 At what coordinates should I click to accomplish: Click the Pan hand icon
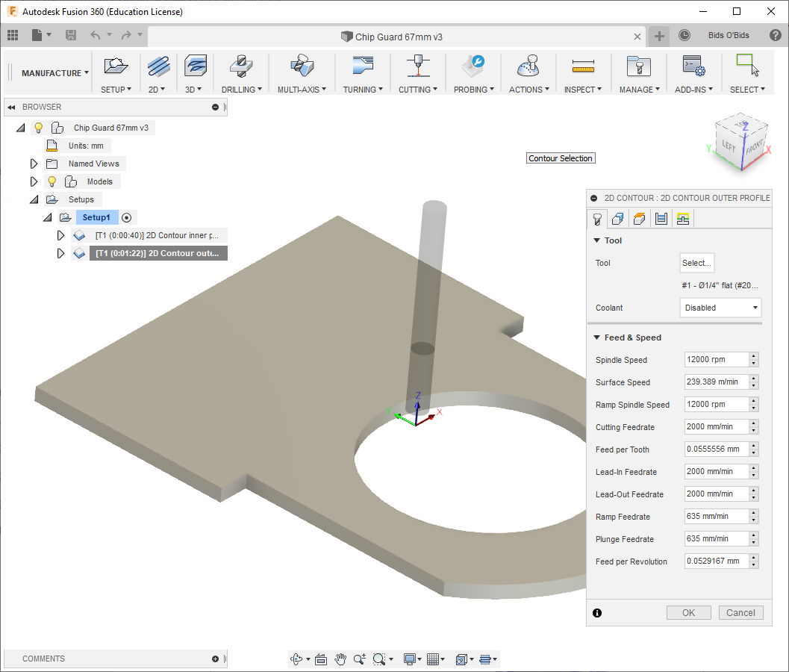click(x=340, y=659)
